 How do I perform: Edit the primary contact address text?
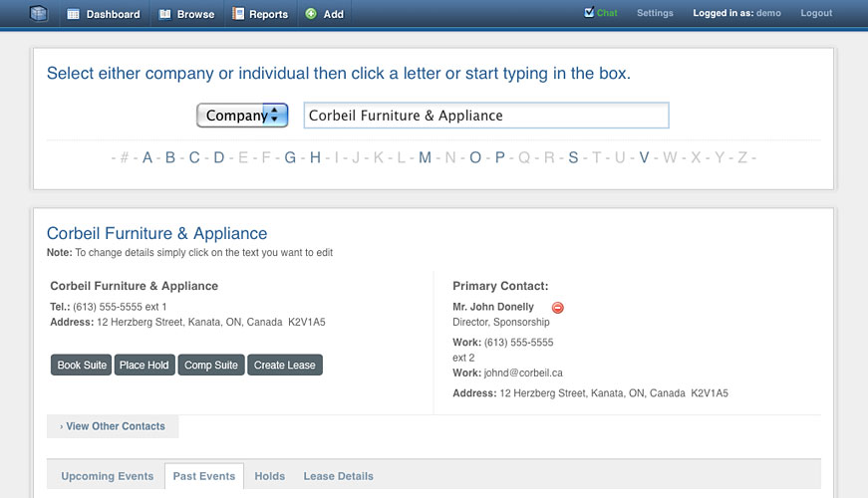click(591, 393)
